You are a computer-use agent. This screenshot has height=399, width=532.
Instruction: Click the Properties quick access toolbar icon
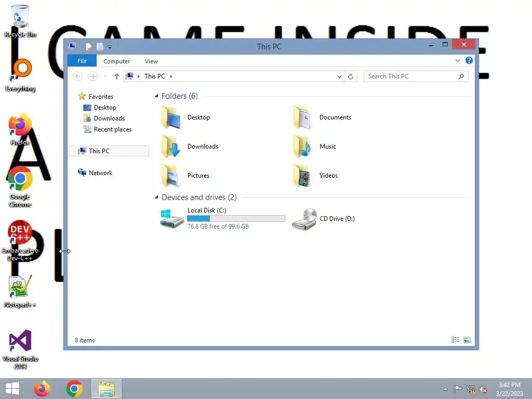coord(88,46)
